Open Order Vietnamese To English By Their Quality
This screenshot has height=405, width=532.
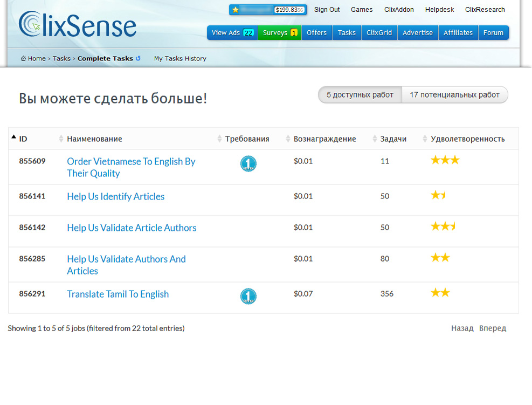click(131, 167)
